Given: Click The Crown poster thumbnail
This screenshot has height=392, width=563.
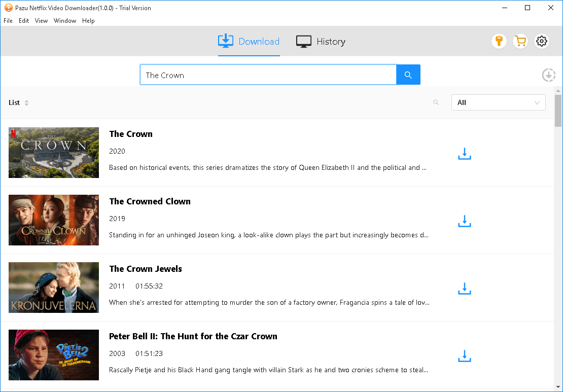Looking at the screenshot, I should pyautogui.click(x=53, y=153).
